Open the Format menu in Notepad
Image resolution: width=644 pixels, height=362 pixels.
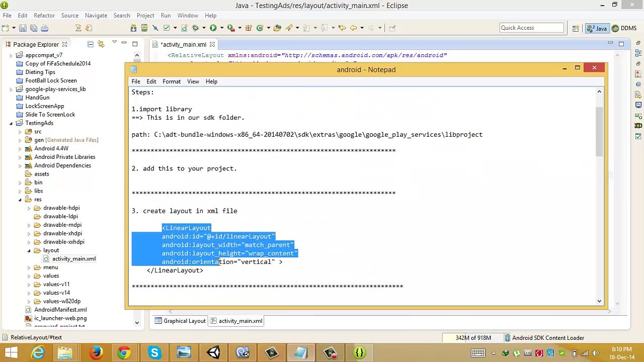[171, 81]
